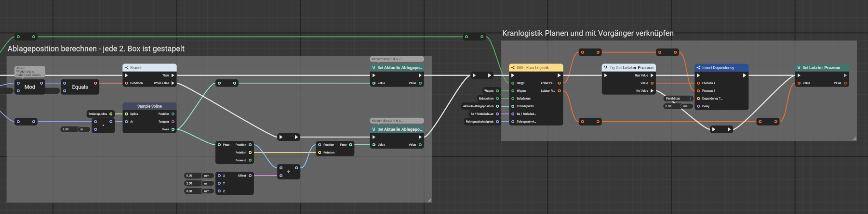Click the 005 - Kran Logistik node icon

513,68
